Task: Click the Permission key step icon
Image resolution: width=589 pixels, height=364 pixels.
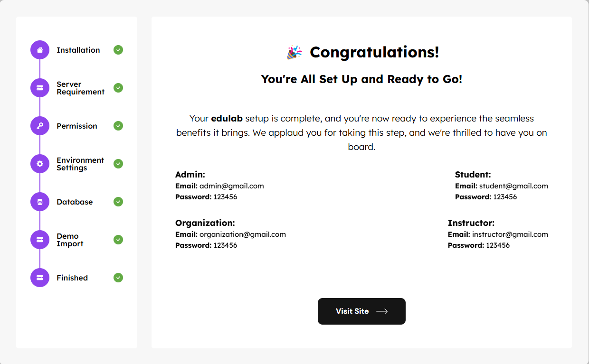Action: click(x=40, y=126)
